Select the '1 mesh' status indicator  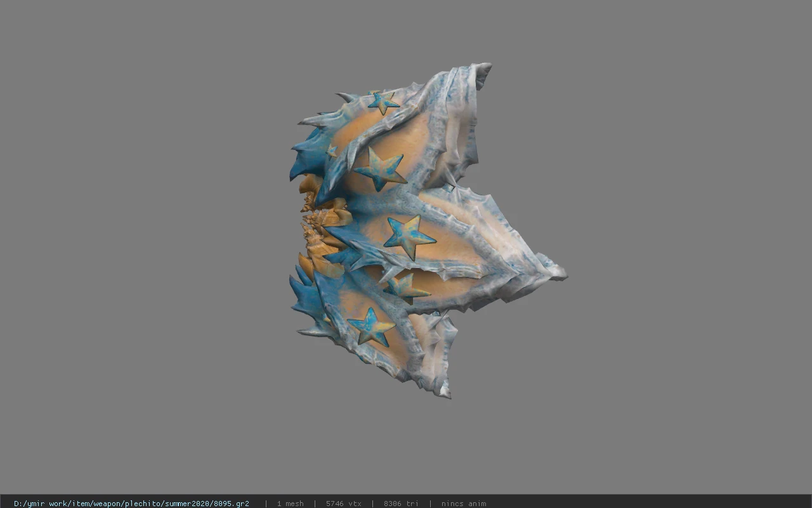290,504
